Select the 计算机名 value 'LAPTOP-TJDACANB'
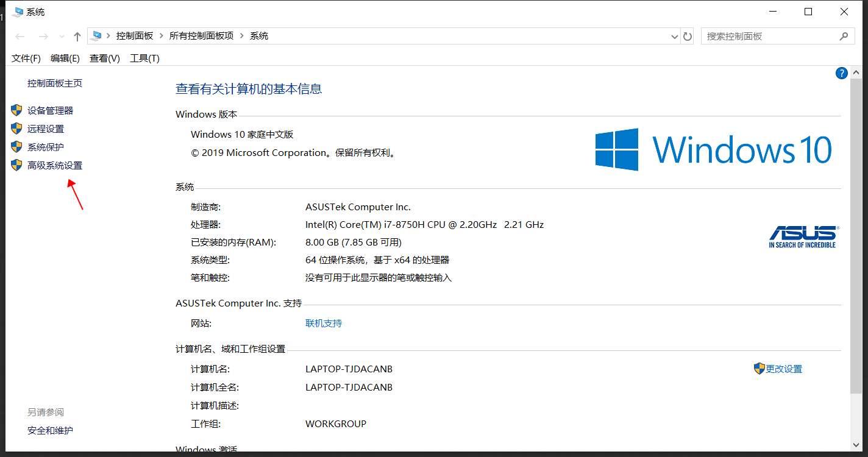 coord(349,369)
